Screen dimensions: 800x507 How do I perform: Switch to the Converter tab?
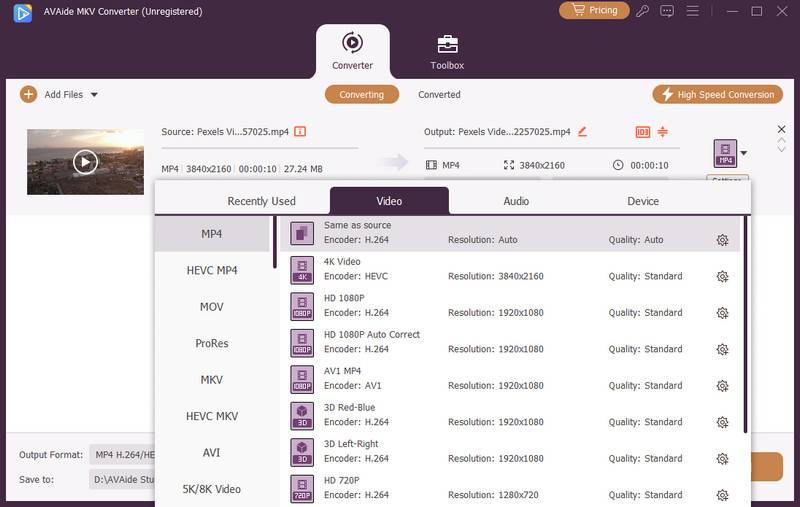(x=353, y=51)
